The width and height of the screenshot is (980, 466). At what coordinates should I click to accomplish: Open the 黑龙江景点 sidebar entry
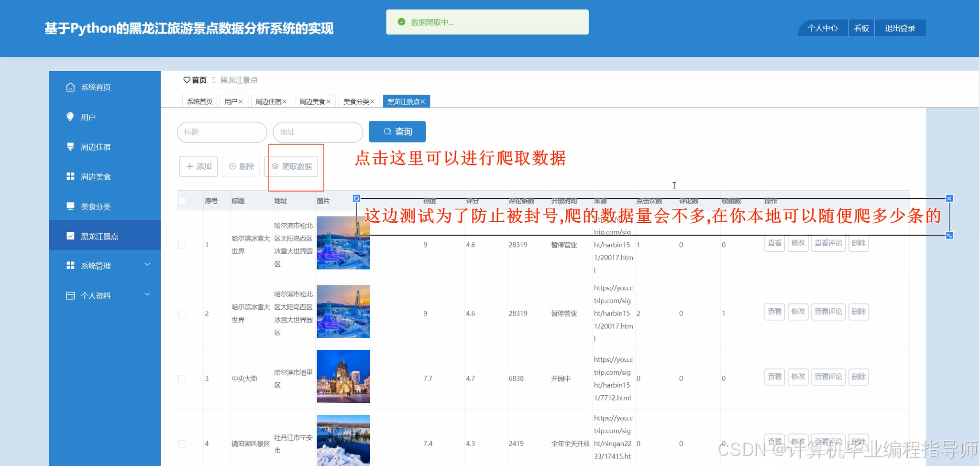click(99, 236)
